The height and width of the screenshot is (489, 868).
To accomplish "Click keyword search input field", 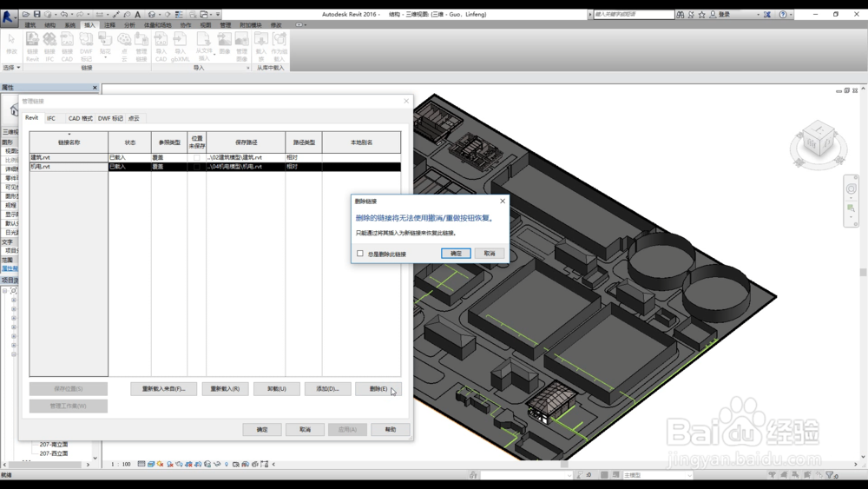I will tap(634, 15).
